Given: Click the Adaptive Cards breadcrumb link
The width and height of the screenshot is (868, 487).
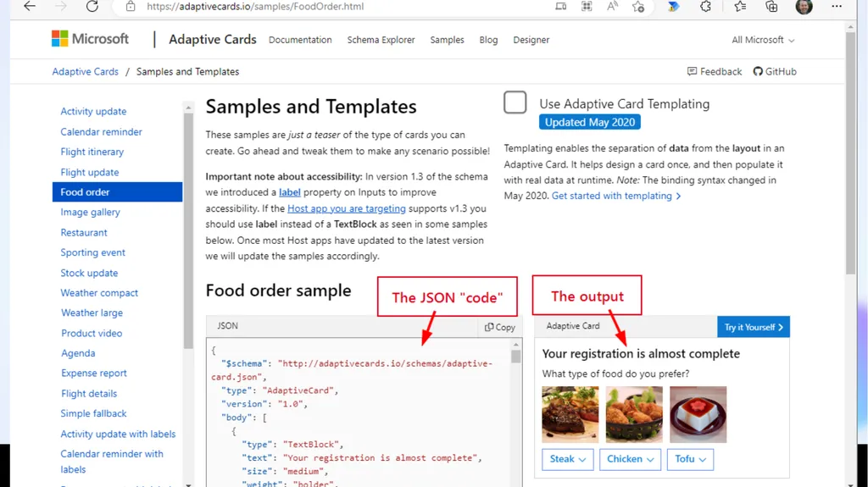Looking at the screenshot, I should tap(86, 71).
